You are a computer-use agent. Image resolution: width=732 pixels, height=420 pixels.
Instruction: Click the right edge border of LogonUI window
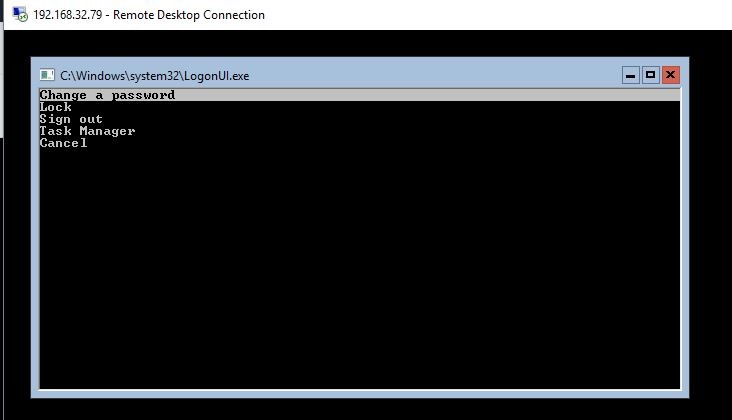(685, 240)
